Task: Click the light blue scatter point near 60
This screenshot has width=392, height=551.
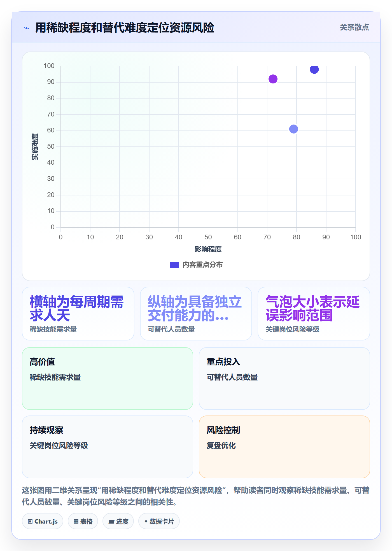Action: coord(293,129)
